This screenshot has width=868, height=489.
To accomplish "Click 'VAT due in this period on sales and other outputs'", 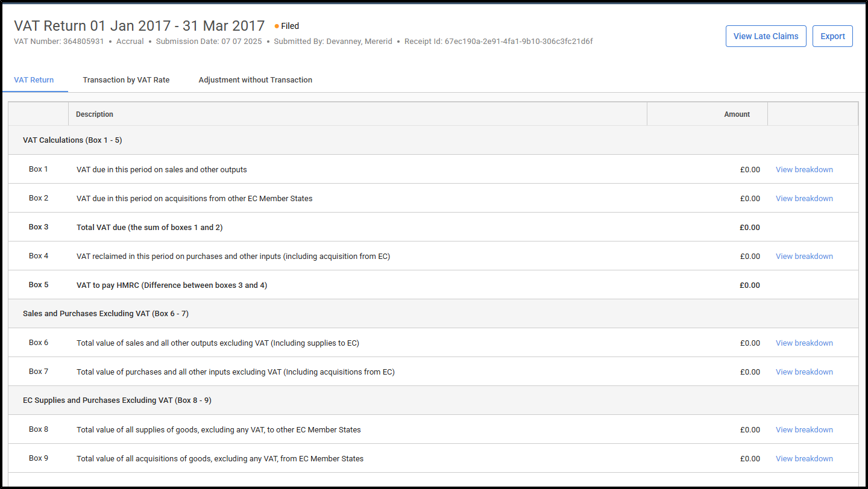I will pyautogui.click(x=162, y=169).
